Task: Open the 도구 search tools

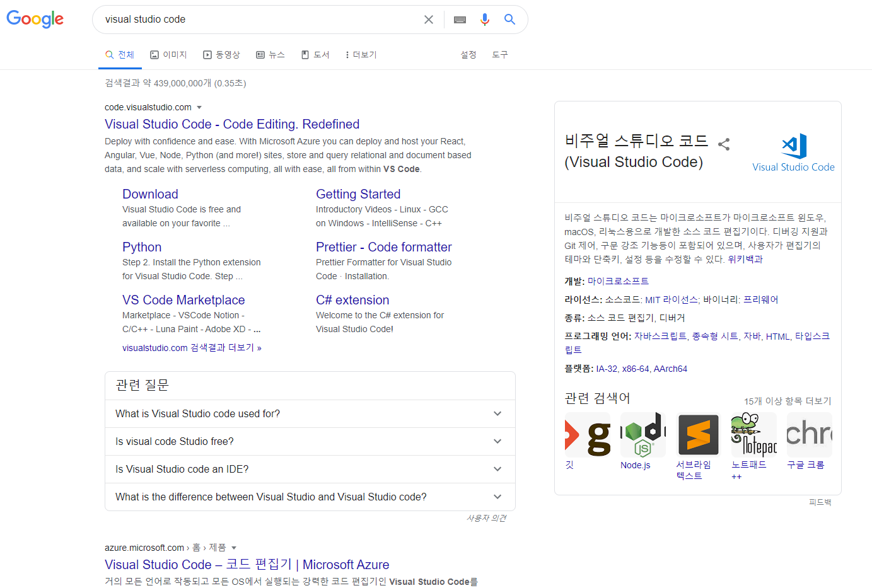Action: click(500, 55)
